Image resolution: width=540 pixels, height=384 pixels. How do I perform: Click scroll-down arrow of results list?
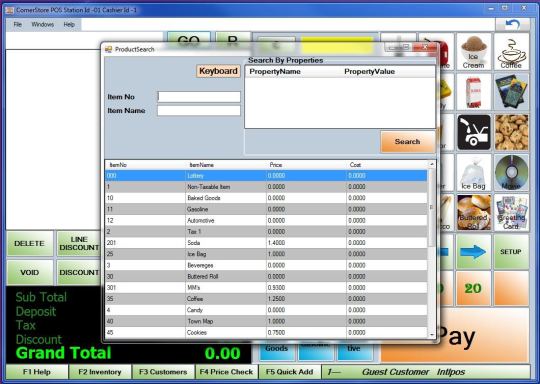tap(432, 334)
